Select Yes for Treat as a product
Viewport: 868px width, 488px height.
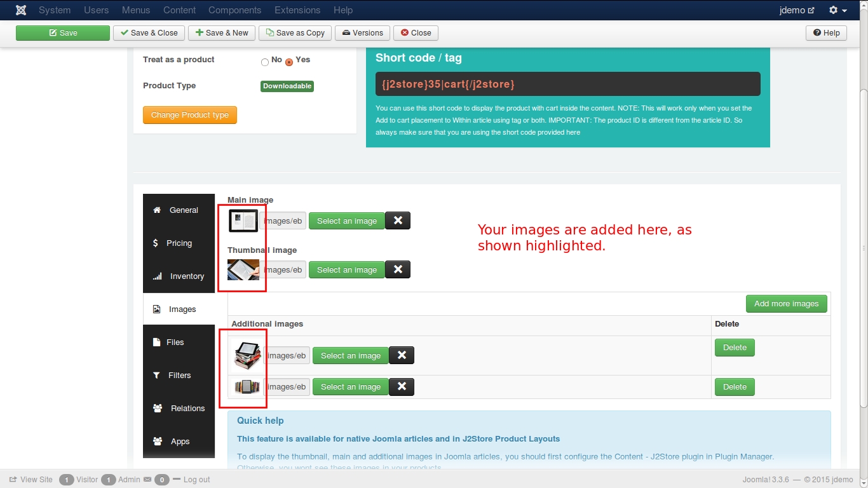tap(289, 62)
